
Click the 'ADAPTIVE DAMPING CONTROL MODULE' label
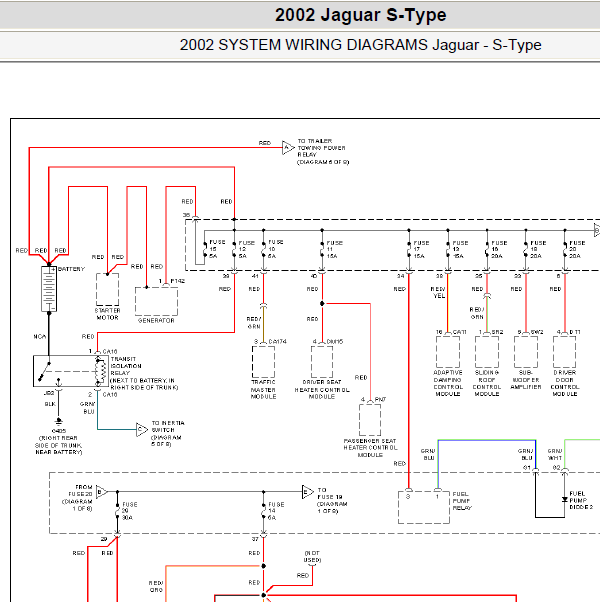448,383
